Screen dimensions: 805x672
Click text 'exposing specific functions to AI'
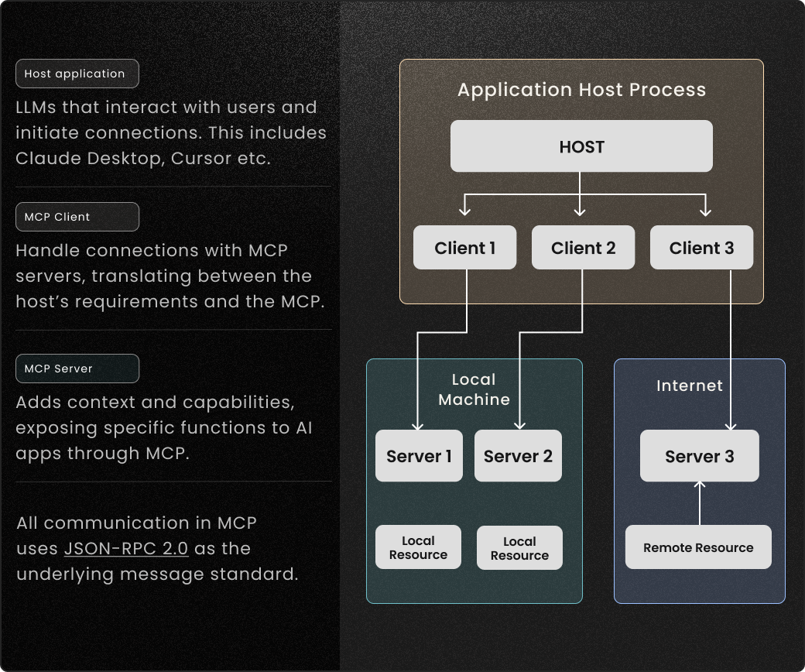pos(164,428)
